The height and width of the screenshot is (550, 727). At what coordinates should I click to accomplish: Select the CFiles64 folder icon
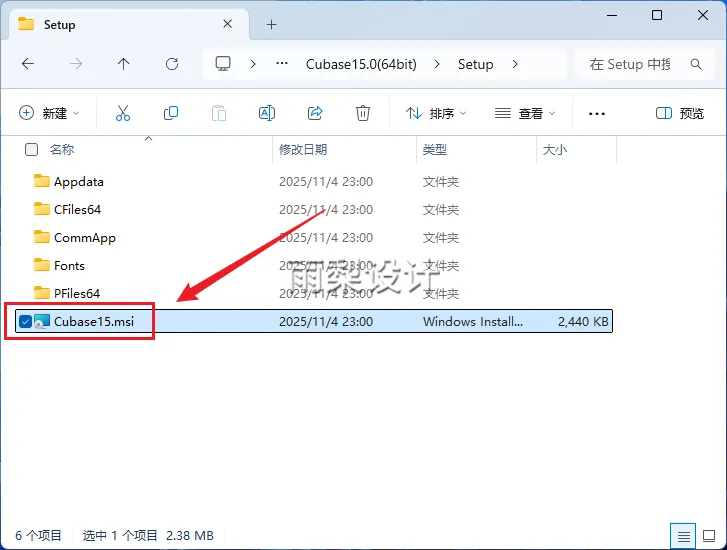click(42, 209)
